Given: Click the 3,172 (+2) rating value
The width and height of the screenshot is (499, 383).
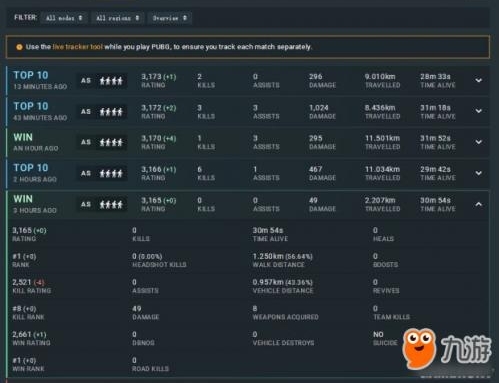Looking at the screenshot, I should coord(159,108).
